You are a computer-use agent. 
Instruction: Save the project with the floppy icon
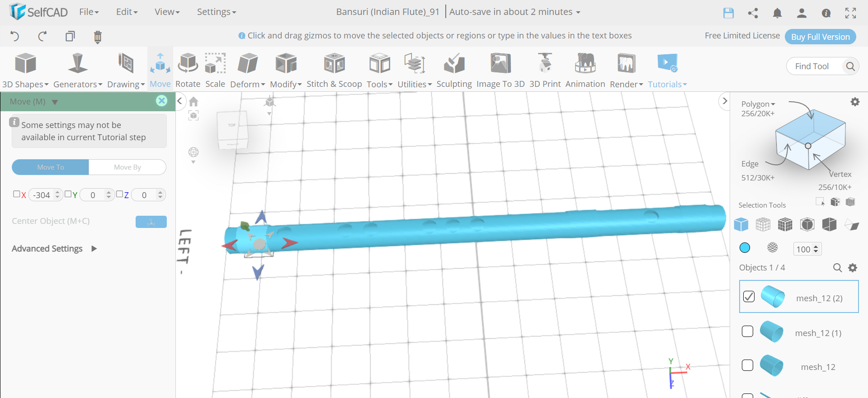click(x=728, y=13)
